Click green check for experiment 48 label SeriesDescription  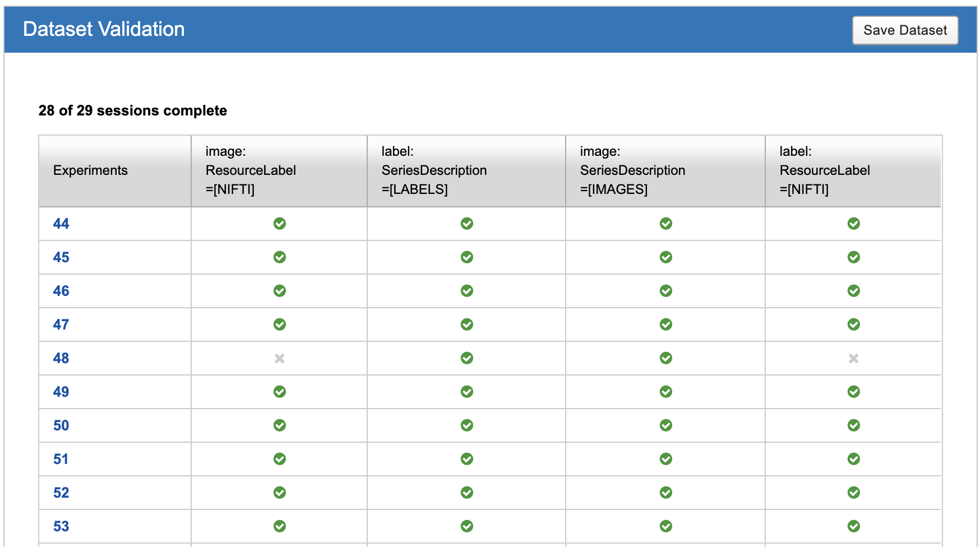click(466, 358)
